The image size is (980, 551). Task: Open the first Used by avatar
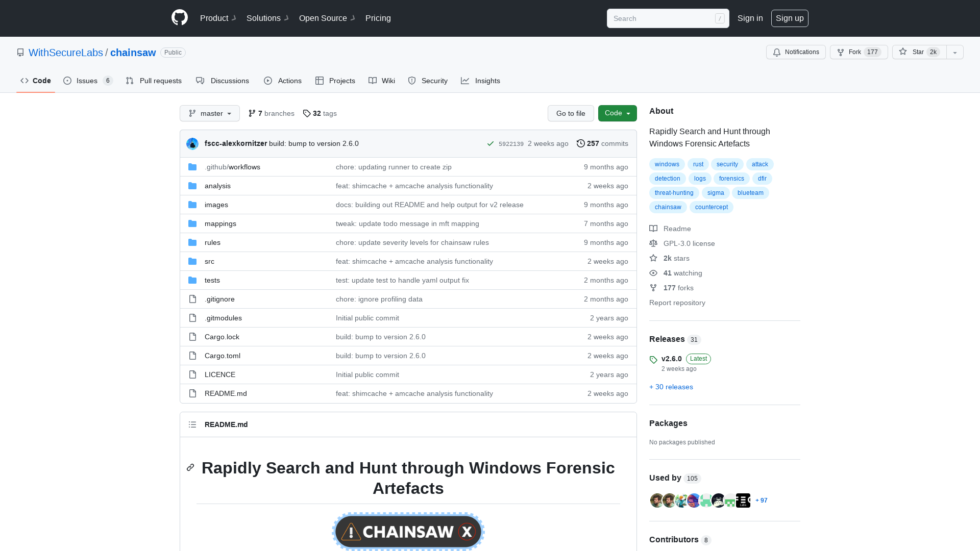point(656,500)
